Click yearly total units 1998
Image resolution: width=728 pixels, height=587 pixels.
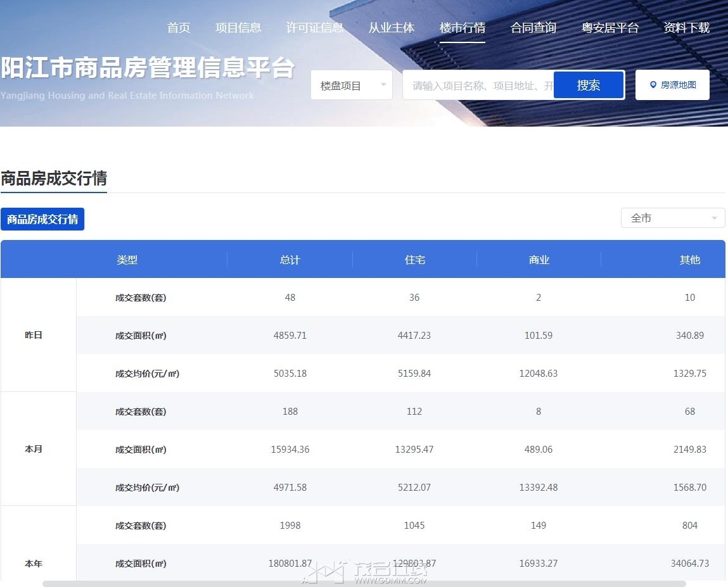[x=290, y=526]
